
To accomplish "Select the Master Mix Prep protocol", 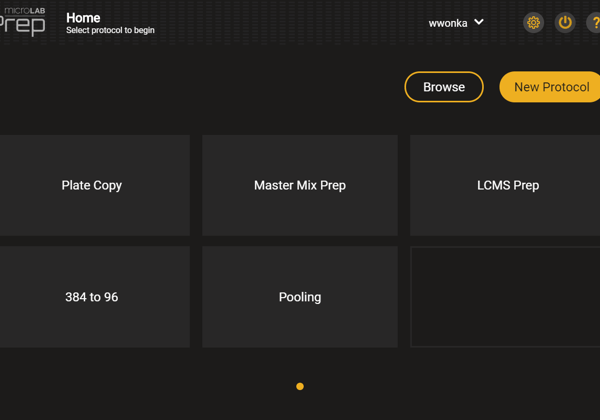I will [300, 185].
